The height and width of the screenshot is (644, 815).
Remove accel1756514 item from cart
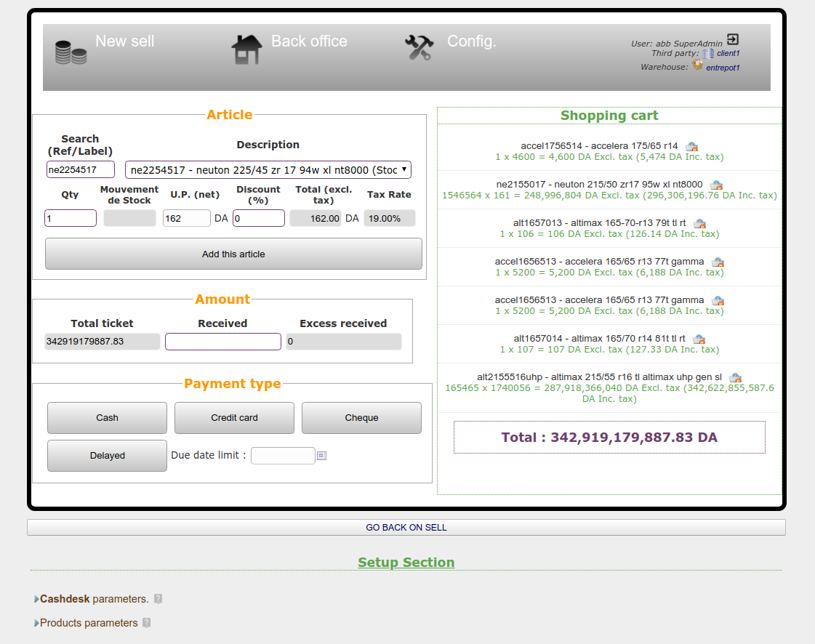[x=691, y=146]
